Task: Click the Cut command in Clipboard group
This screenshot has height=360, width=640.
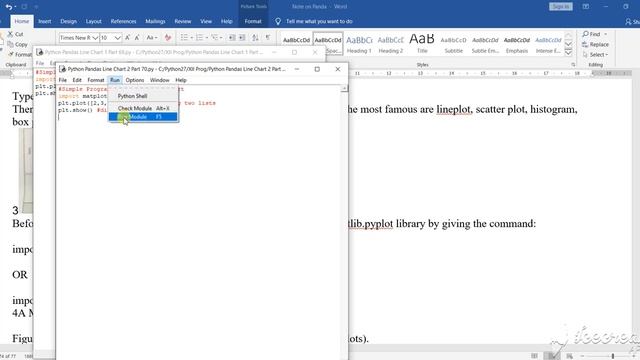Action: tap(16, 34)
